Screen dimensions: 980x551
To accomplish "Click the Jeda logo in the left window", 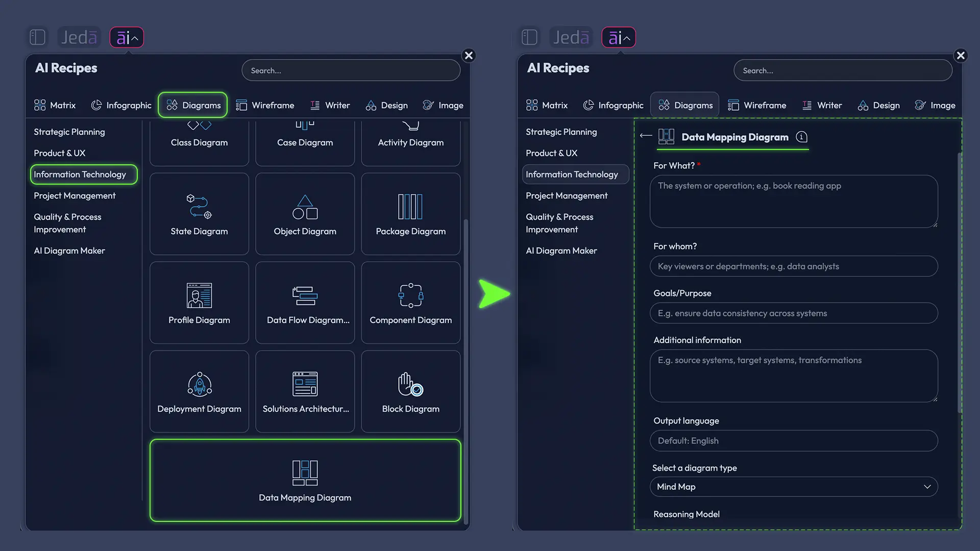I will (79, 37).
